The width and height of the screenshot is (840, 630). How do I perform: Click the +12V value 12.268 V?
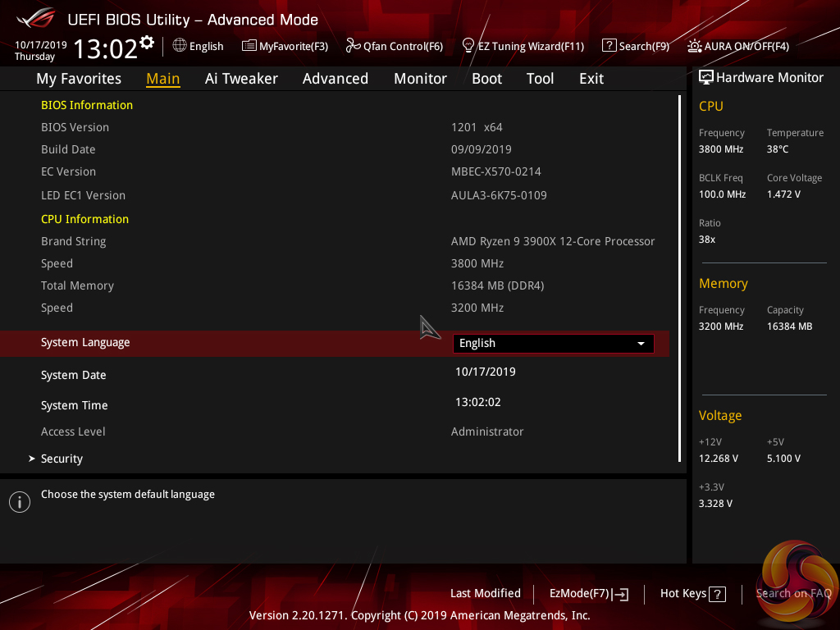point(719,459)
